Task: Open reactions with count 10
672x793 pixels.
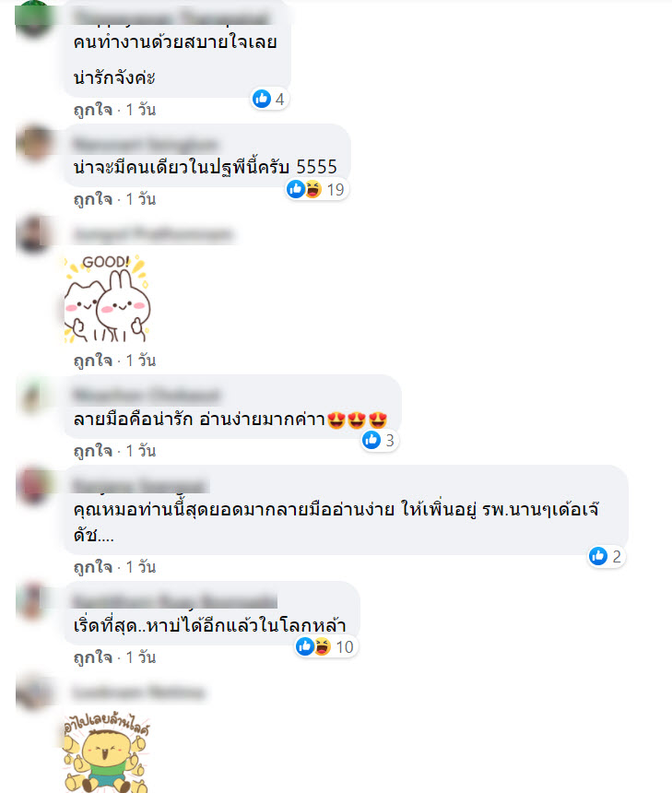Action: point(326,646)
